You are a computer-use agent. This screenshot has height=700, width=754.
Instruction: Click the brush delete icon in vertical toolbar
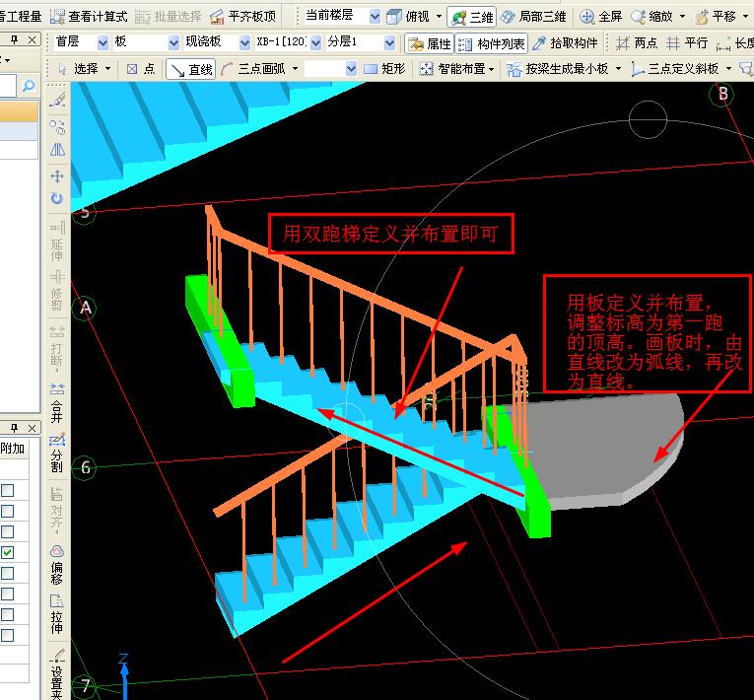[x=57, y=100]
